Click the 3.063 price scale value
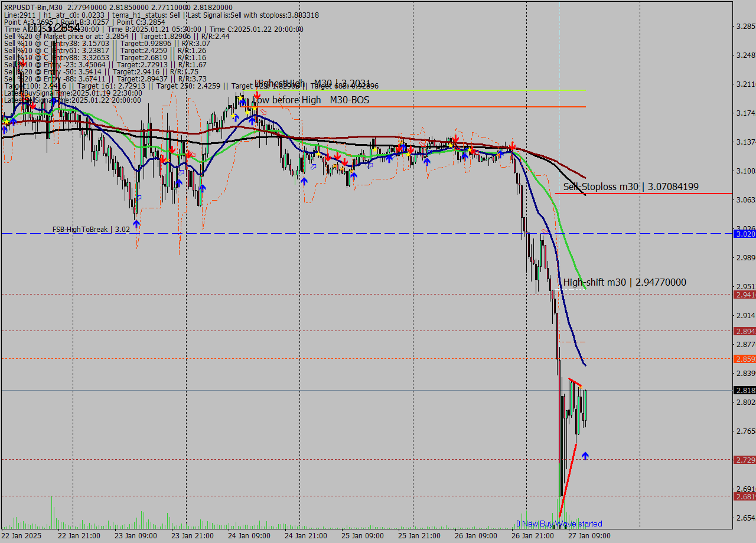The width and height of the screenshot is (756, 543). tap(746, 199)
